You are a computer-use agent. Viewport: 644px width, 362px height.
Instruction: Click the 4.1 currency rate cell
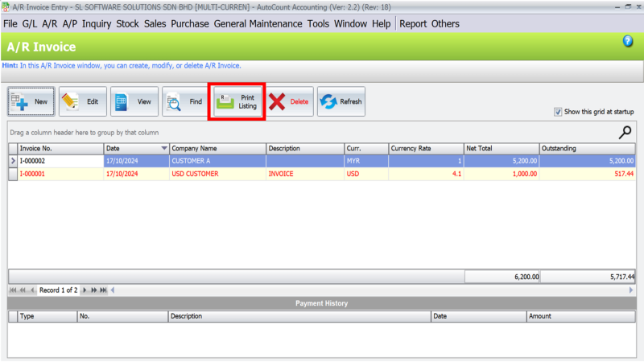point(426,174)
